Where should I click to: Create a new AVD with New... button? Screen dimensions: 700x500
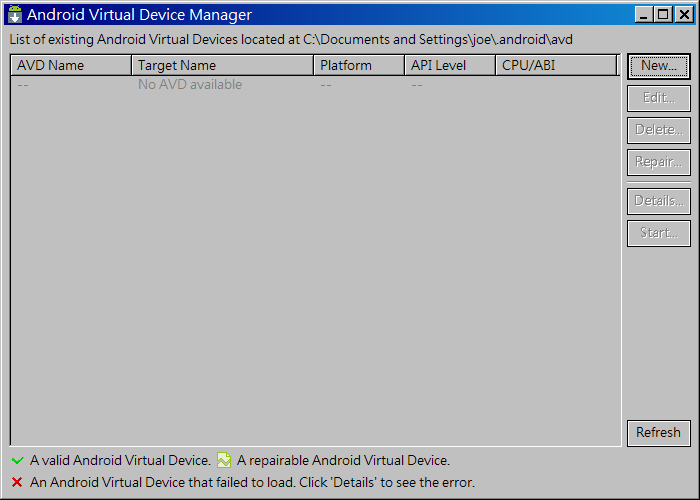[658, 66]
